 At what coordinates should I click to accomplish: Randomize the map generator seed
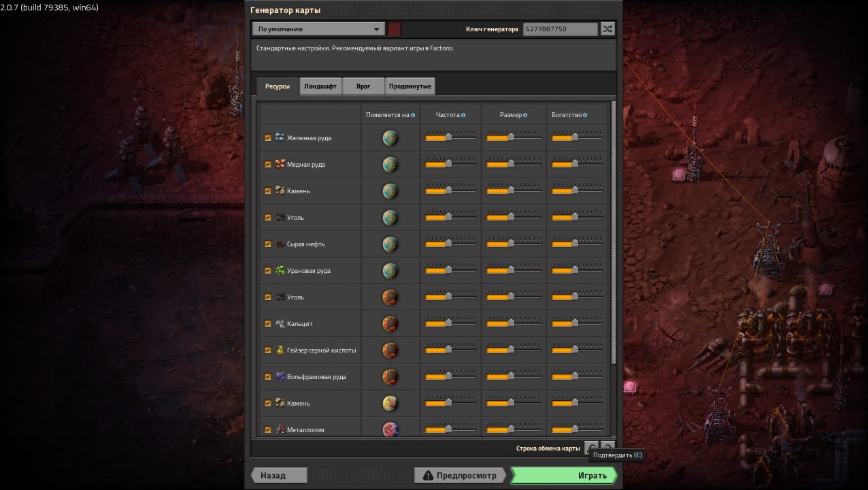(x=607, y=29)
